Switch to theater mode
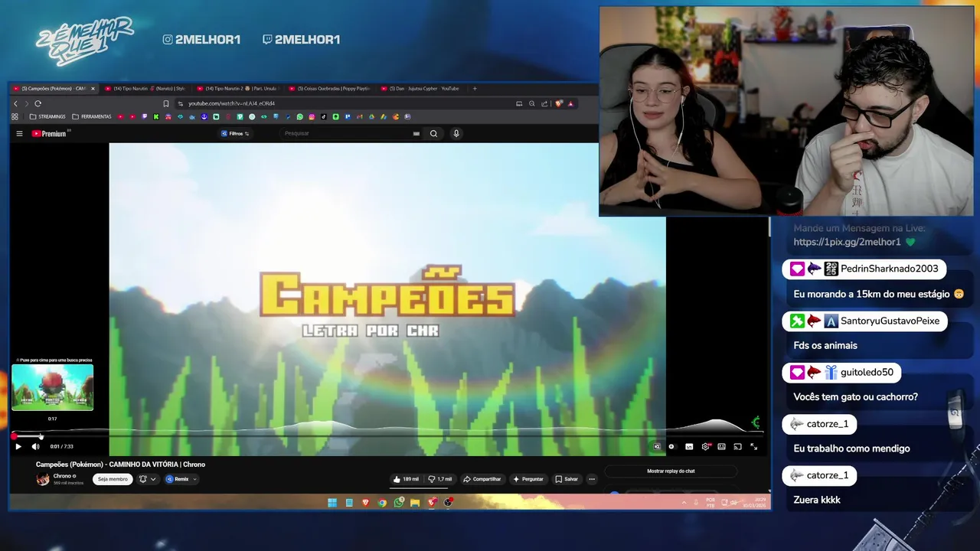Screen dimensions: 980x551 click(722, 446)
